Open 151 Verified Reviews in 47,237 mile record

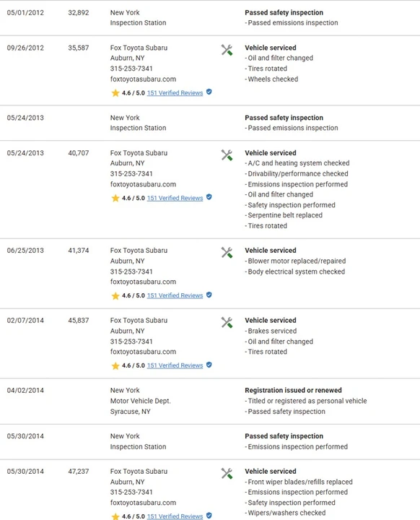175,516
